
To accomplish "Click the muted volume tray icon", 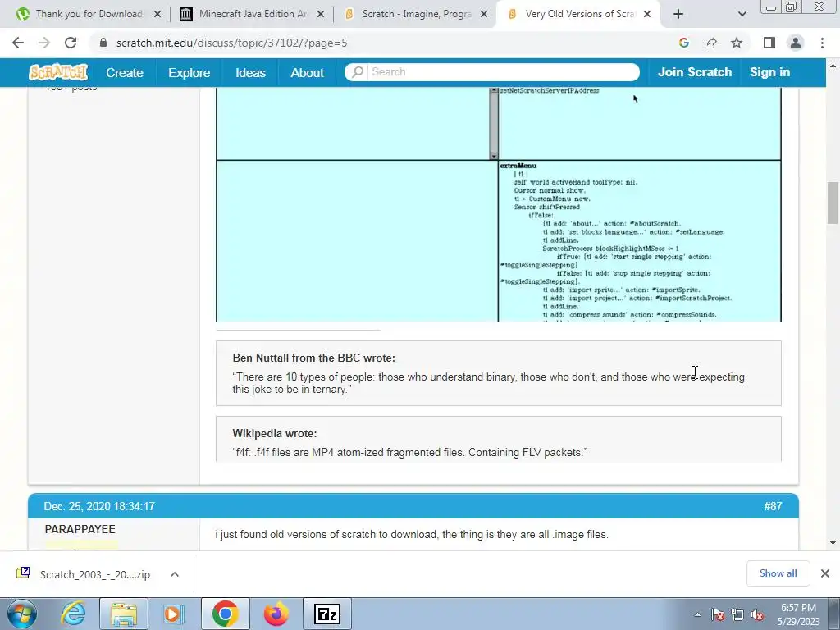I will click(757, 614).
